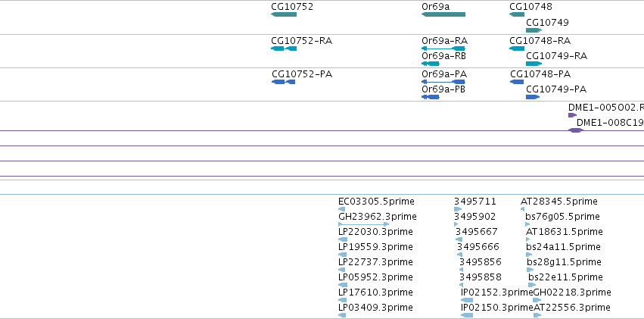Select the CG10752-RA transcript feature
The image size is (644, 319).
(x=284, y=48)
